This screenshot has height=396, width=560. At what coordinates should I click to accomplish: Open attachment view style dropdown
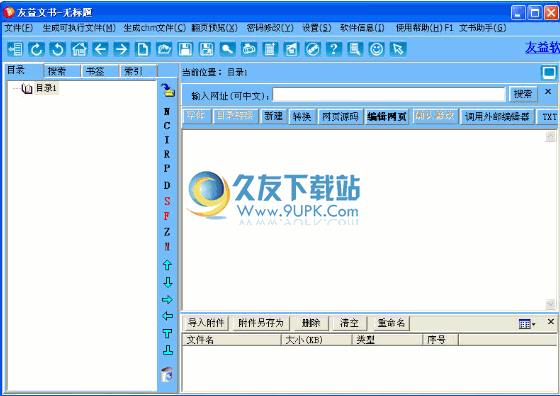click(527, 324)
